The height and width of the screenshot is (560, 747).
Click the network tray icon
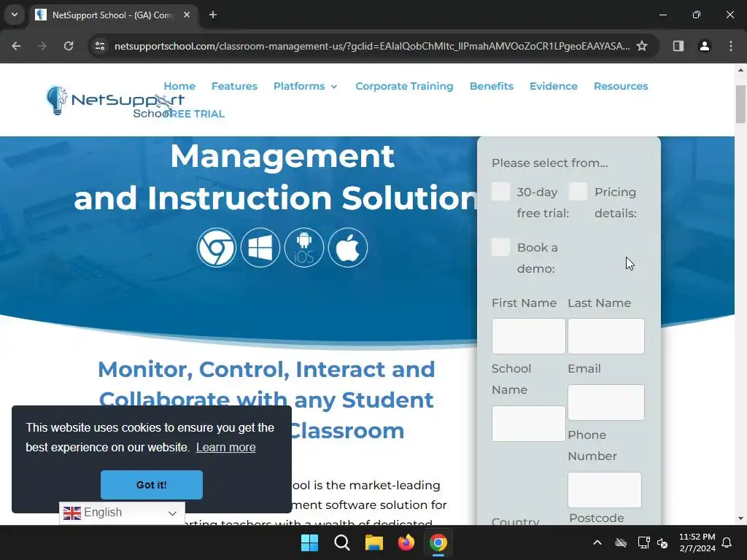point(643,542)
